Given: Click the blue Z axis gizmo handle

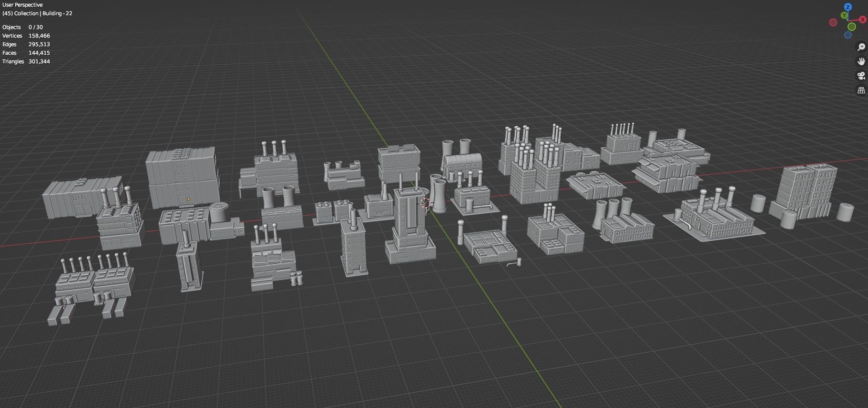Looking at the screenshot, I should pyautogui.click(x=848, y=7).
